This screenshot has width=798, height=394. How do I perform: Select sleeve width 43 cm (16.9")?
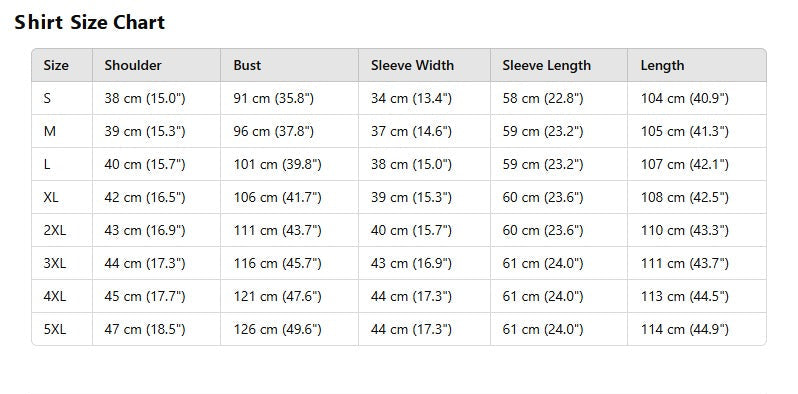[x=411, y=263]
